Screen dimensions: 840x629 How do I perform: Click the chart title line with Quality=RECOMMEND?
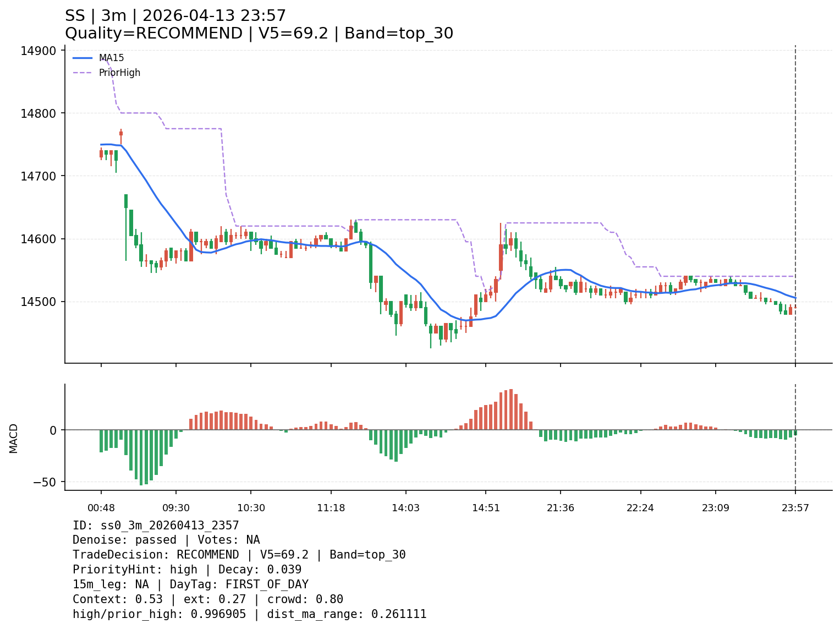(x=259, y=34)
